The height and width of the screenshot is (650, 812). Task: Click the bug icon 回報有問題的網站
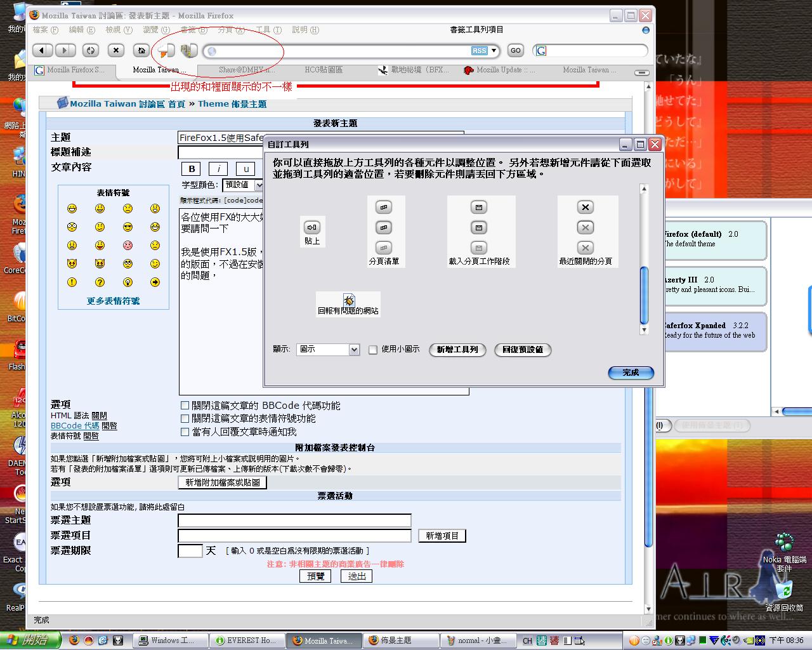(348, 300)
